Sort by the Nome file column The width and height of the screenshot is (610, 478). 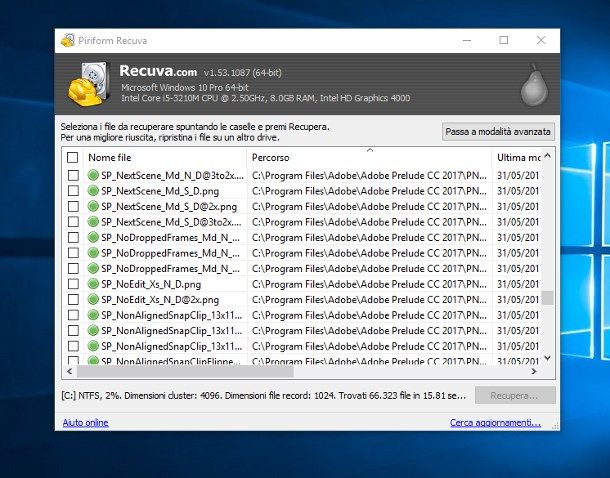tap(165, 158)
